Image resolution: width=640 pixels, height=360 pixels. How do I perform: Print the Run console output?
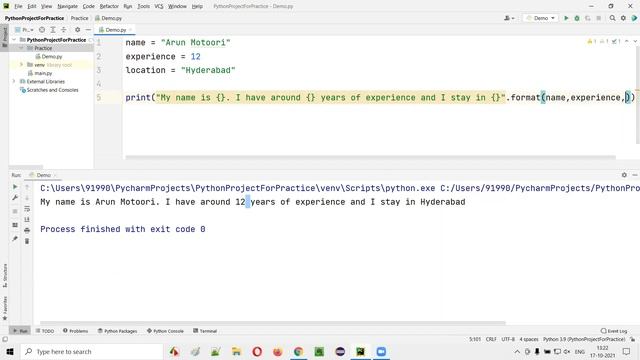tap(27, 231)
